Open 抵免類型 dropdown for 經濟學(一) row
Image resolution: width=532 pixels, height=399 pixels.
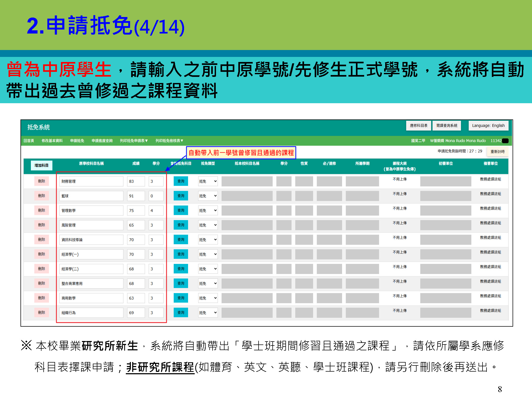point(208,254)
